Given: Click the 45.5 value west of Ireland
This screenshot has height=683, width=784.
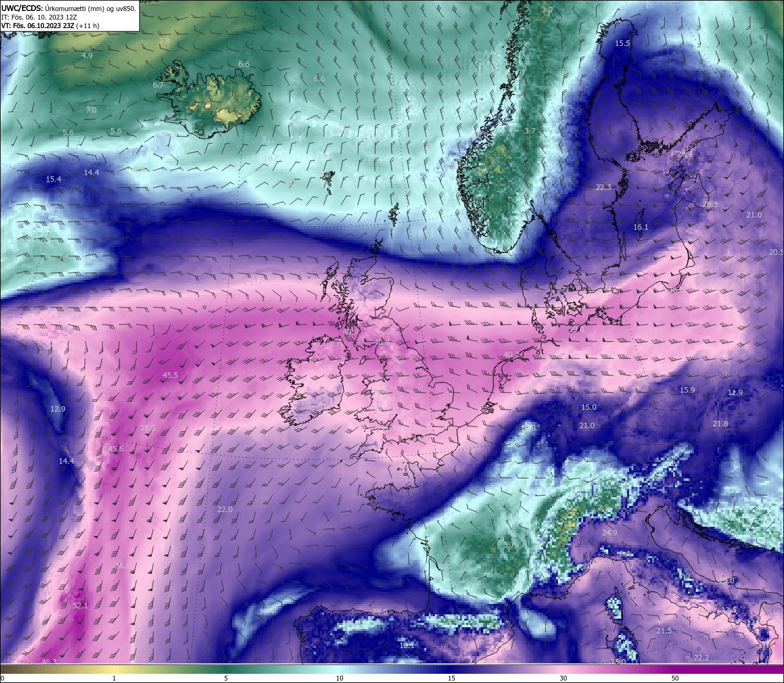Looking at the screenshot, I should [170, 375].
